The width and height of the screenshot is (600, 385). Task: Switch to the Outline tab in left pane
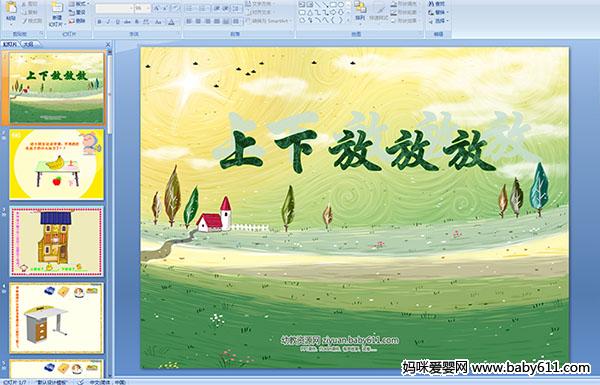[27, 44]
